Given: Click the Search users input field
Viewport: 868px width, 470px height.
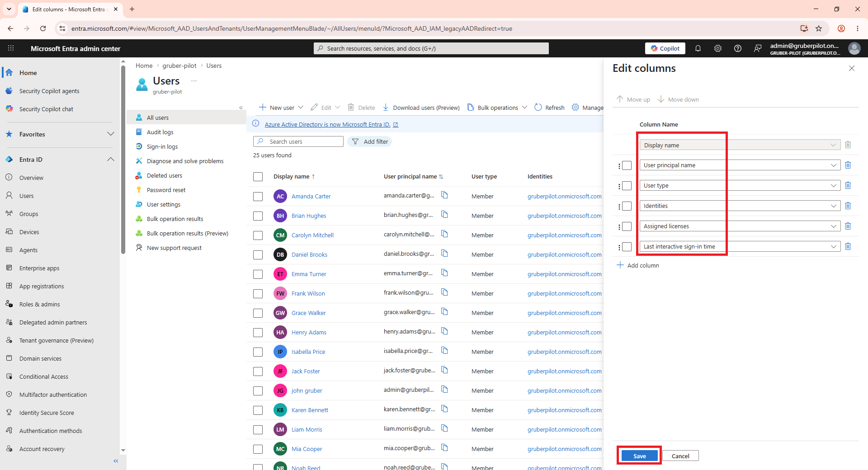Looking at the screenshot, I should (x=298, y=141).
